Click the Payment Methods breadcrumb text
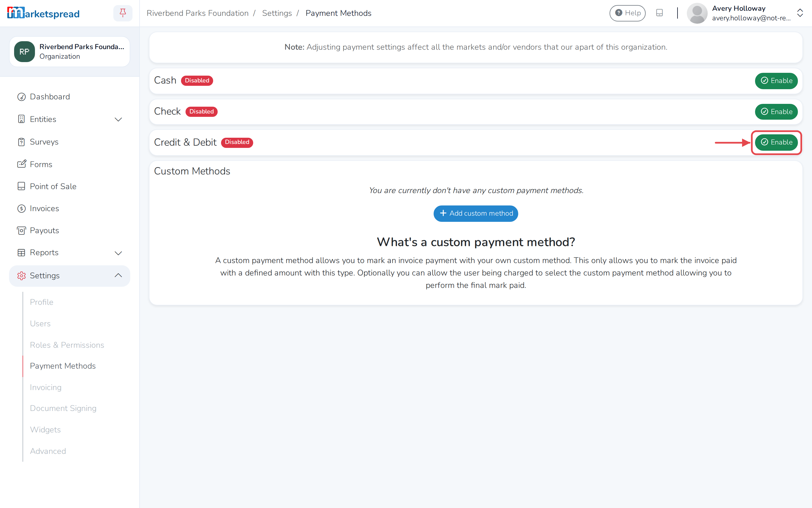 click(338, 13)
